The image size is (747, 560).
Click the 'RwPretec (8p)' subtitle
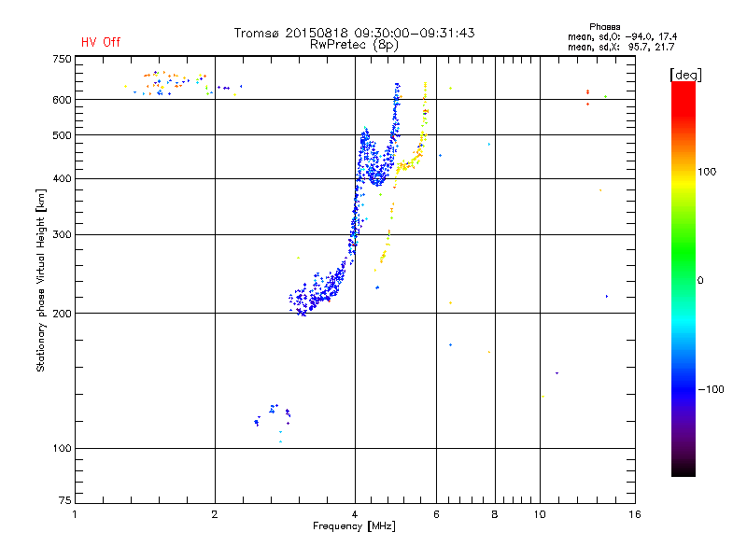click(354, 45)
